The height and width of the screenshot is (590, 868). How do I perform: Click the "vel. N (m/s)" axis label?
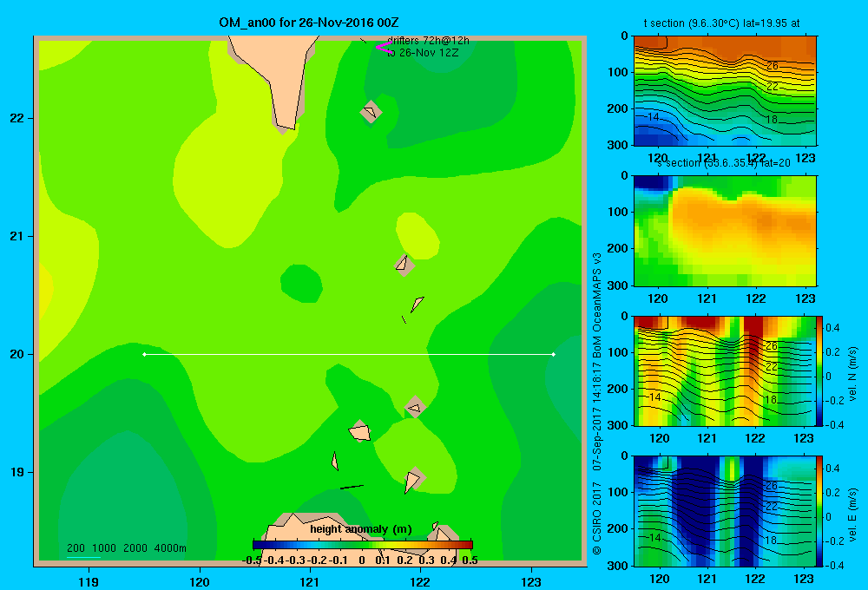coord(852,374)
